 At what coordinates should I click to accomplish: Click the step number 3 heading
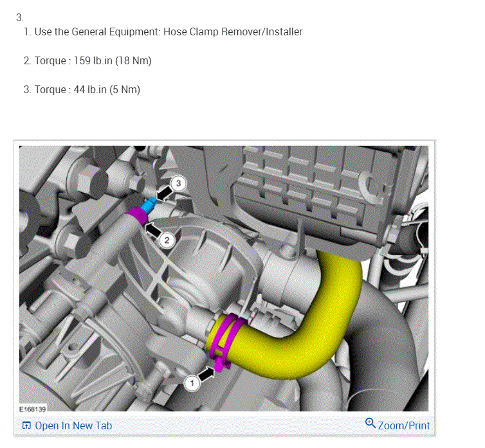[20, 17]
